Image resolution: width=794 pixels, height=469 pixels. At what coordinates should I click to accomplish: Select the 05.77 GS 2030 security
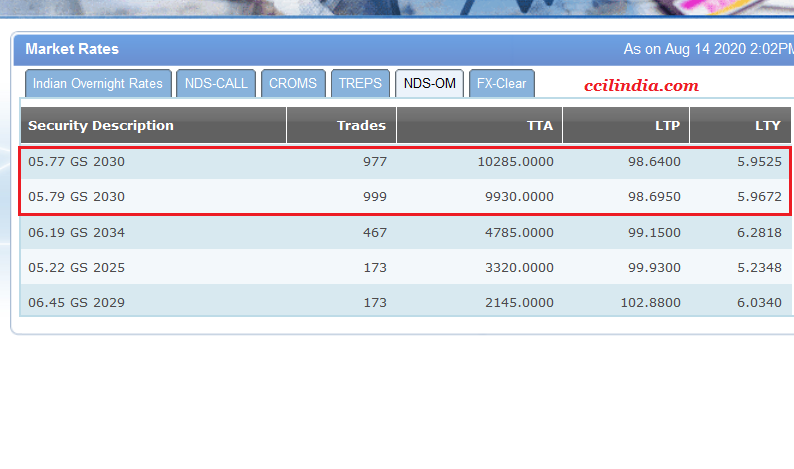click(x=76, y=162)
